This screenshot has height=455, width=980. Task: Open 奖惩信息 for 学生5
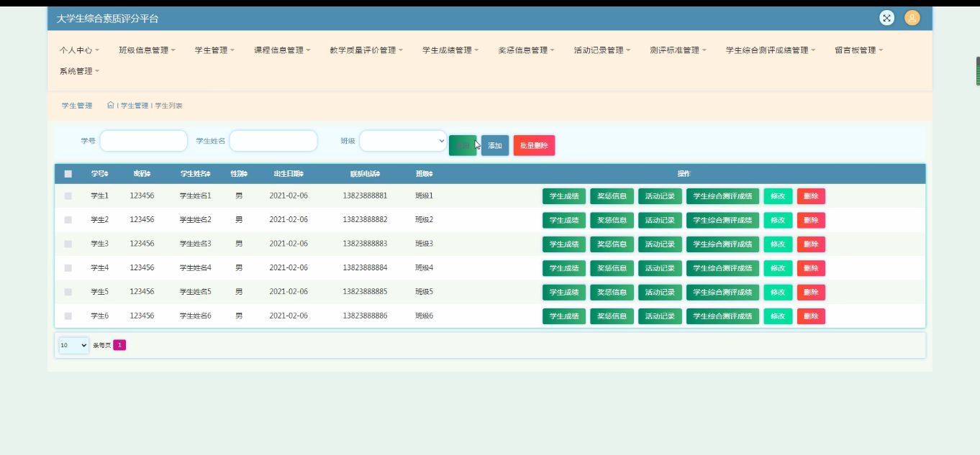click(x=612, y=293)
